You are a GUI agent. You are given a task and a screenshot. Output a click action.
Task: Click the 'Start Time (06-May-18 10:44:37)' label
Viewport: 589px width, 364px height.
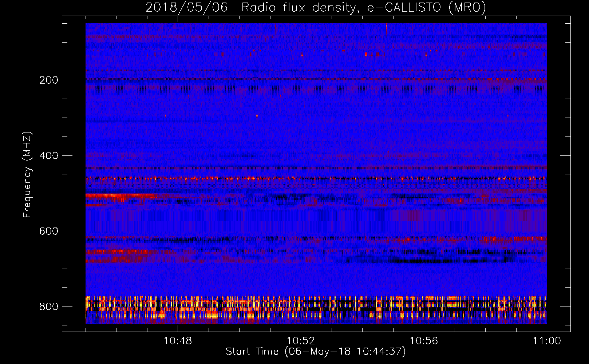click(x=316, y=352)
